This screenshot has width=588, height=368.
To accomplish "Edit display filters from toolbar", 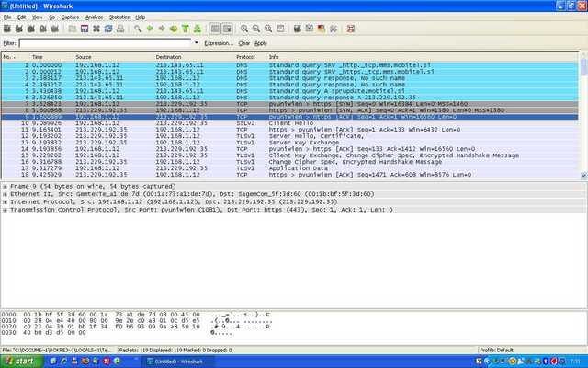I will pyautogui.click(x=310, y=29).
